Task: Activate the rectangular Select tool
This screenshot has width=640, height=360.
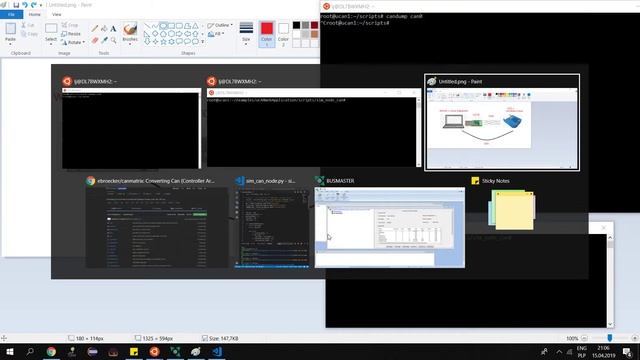Action: click(51, 29)
